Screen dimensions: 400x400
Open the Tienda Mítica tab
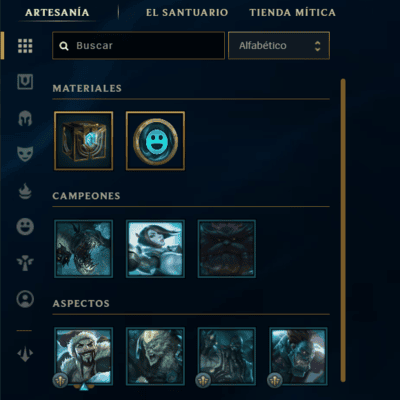292,13
